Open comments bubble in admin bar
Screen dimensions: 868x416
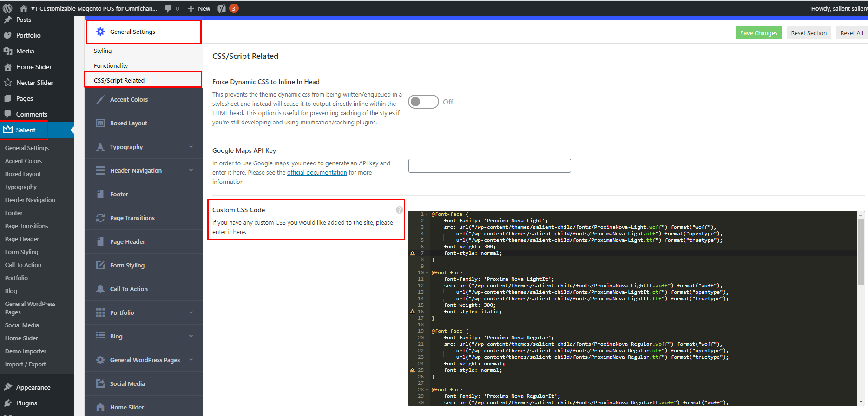coord(168,8)
